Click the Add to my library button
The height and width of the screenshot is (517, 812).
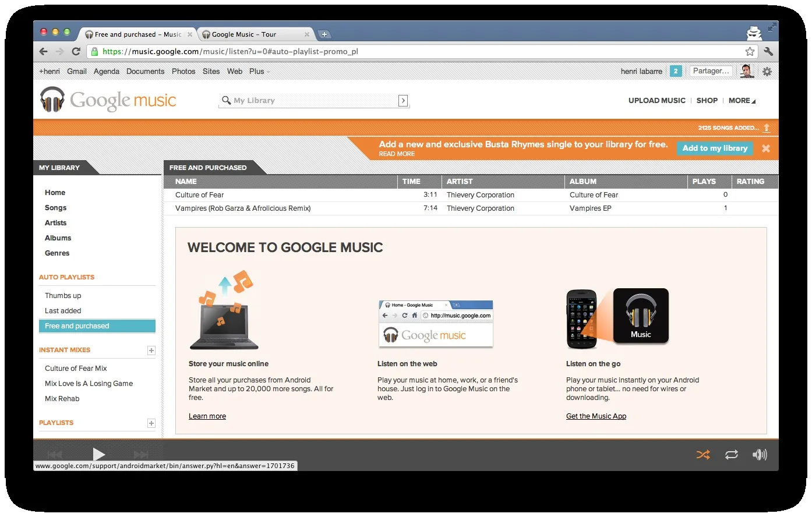pos(715,148)
